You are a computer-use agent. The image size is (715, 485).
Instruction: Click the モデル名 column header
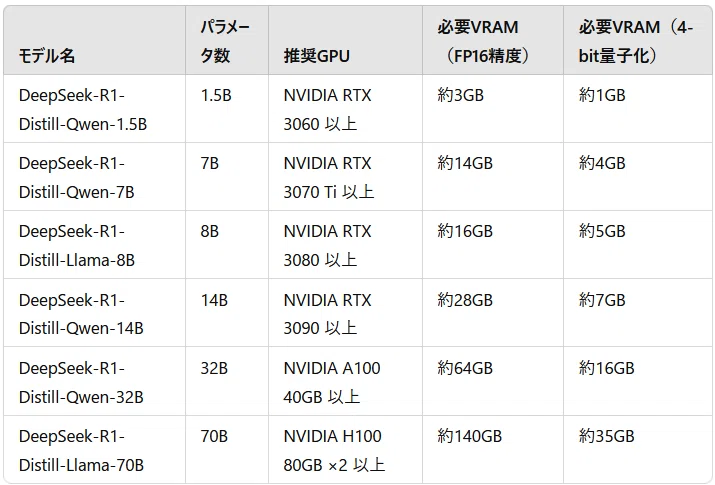pyautogui.click(x=47, y=56)
